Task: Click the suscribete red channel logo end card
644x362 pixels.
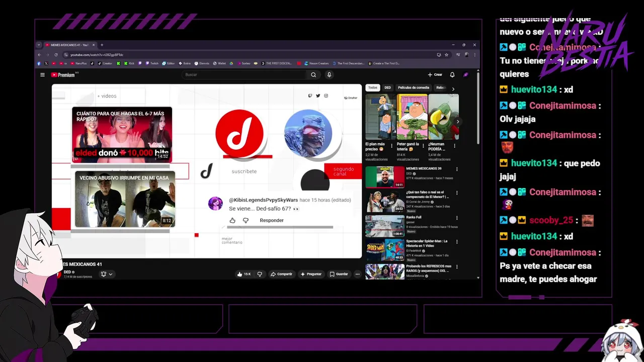Action: coord(239,133)
